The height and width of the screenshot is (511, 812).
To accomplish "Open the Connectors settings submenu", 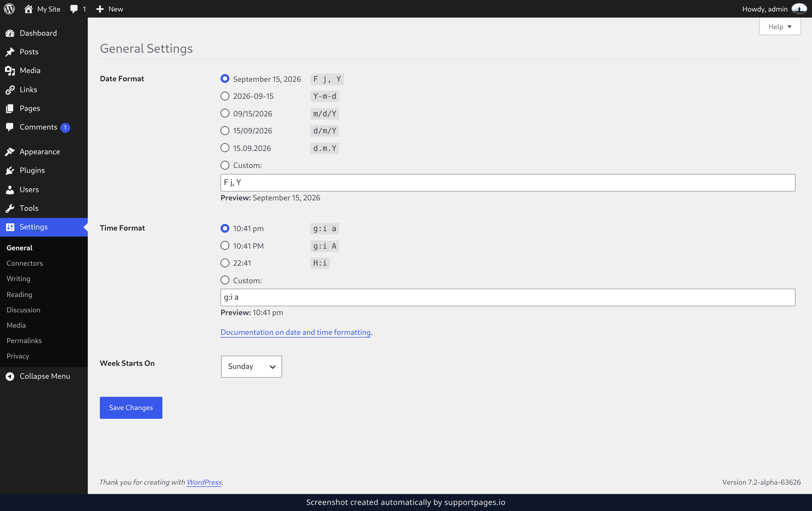I will point(25,263).
